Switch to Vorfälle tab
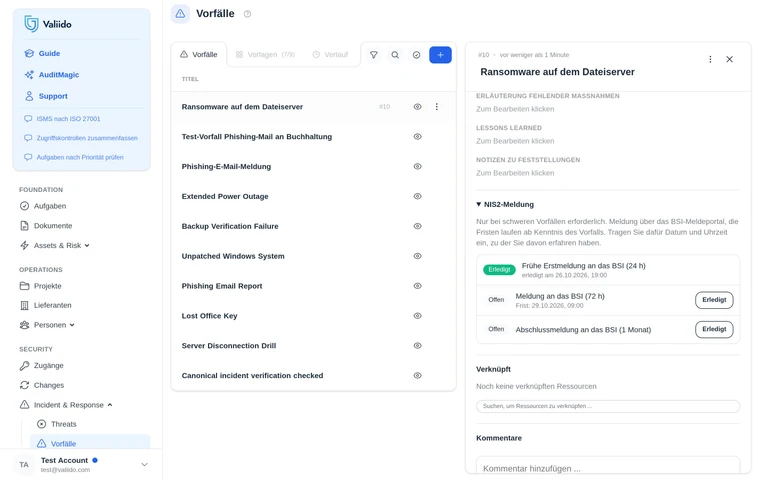Screen dimensions: 768x480 [x=198, y=54]
